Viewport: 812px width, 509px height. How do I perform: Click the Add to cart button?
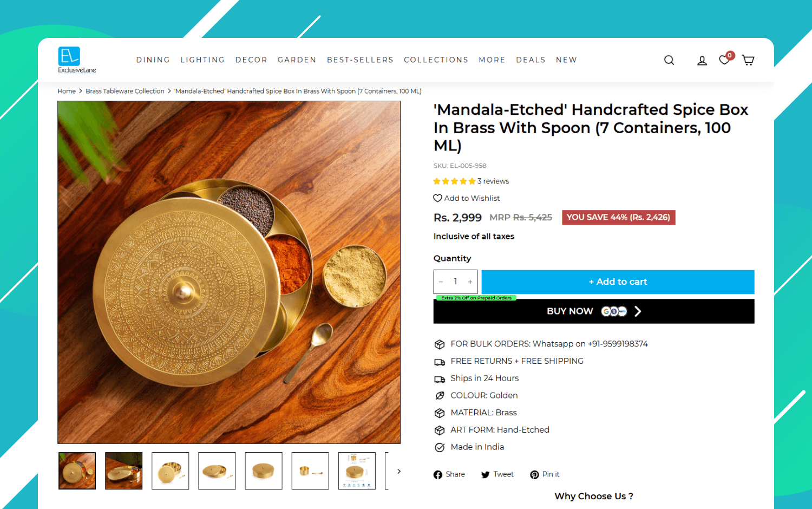(618, 282)
